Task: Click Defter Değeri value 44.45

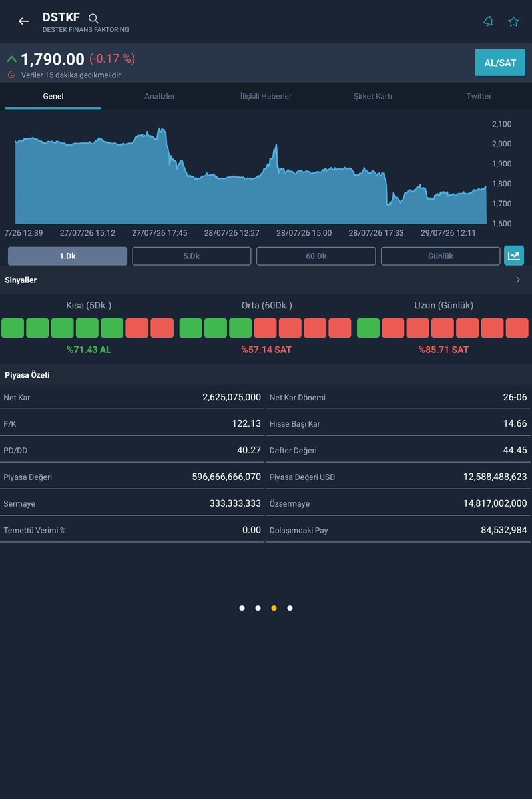Action: coord(515,450)
